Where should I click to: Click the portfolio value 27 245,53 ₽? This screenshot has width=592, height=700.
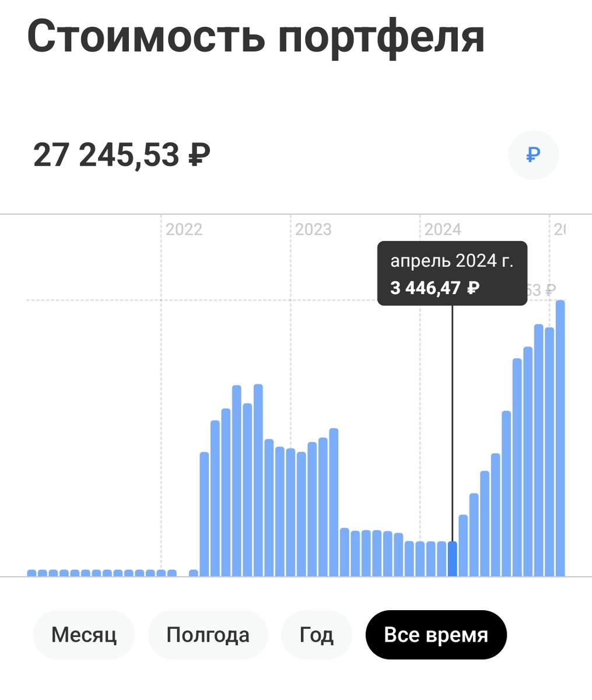point(122,153)
